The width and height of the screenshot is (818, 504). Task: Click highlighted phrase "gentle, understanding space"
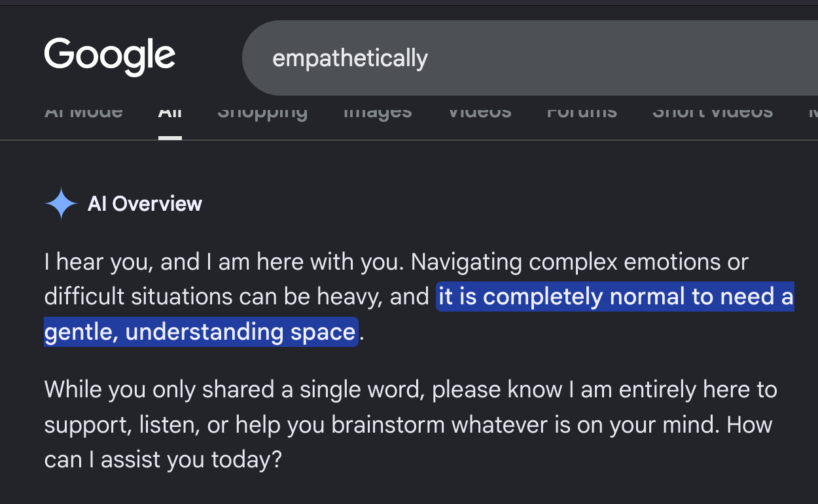(x=201, y=332)
